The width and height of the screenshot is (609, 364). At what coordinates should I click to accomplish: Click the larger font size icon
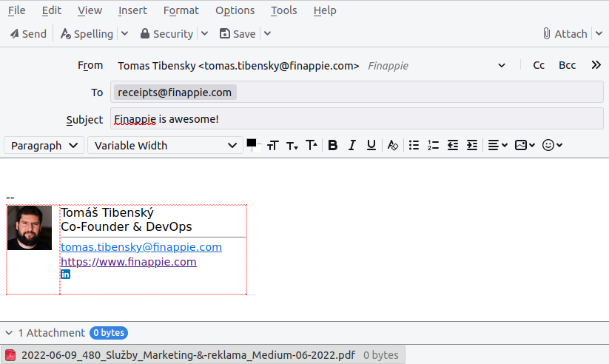pos(312,146)
